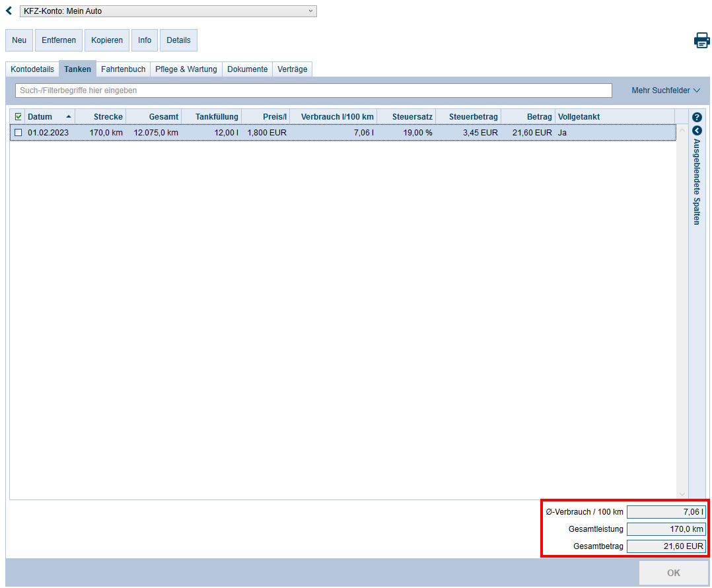Select the Tanken tab

coord(77,69)
